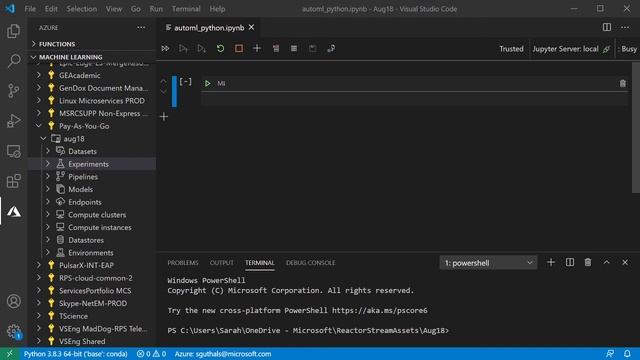Kill the active terminal
The image size is (640, 360).
tap(588, 262)
